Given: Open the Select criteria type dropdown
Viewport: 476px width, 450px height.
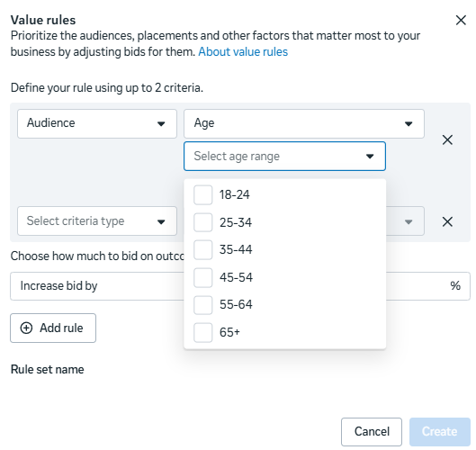Looking at the screenshot, I should click(97, 220).
